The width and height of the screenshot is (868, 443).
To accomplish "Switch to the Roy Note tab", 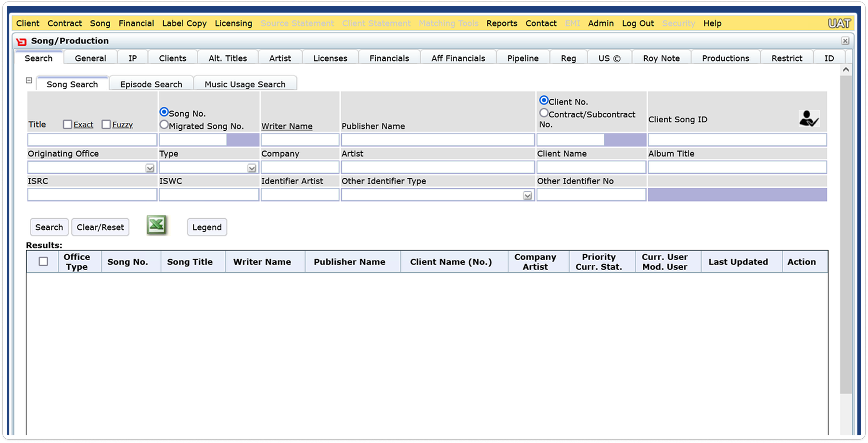I will click(x=661, y=58).
